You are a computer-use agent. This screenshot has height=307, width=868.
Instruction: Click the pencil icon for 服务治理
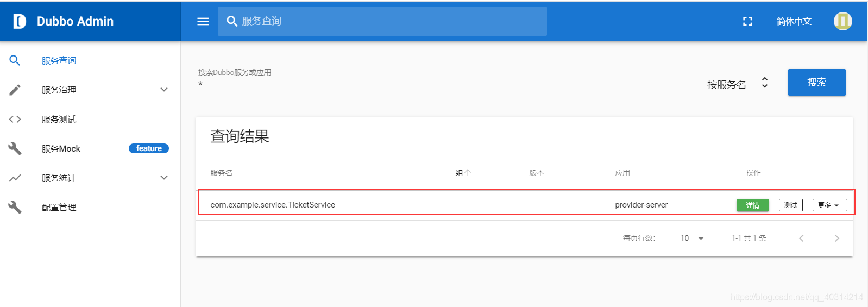tap(15, 90)
